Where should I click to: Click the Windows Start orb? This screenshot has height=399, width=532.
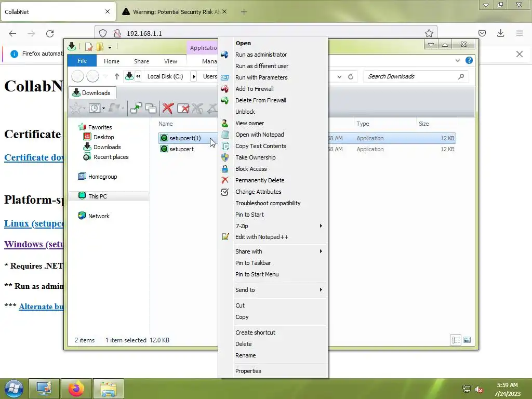[14, 389]
